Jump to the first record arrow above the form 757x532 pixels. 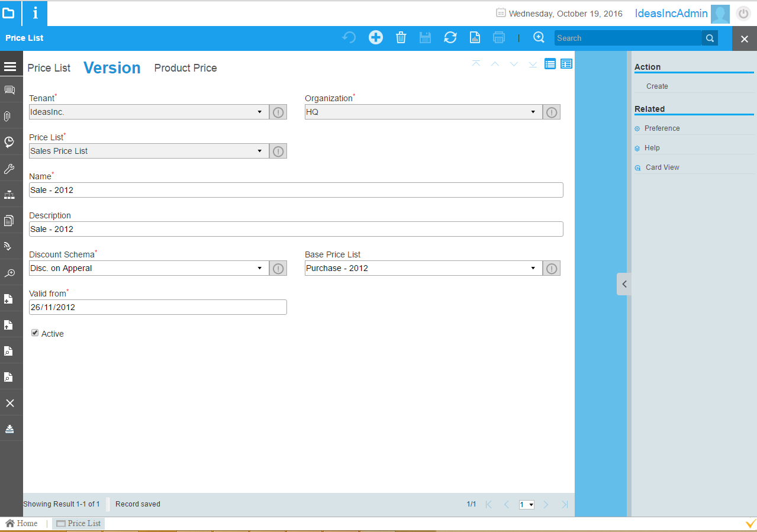[x=476, y=64]
